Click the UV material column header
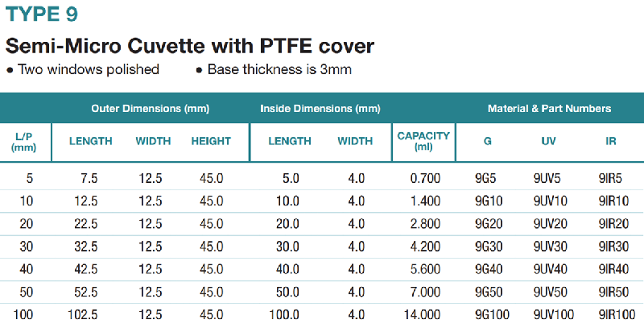Screen dimensions: 644x328 coord(548,141)
